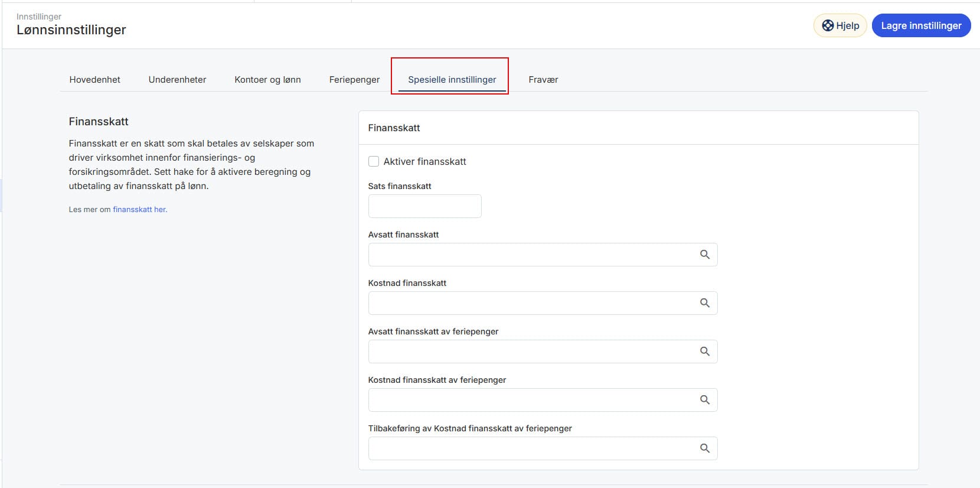Click search icon in Avsatt finansskatt field
The height and width of the screenshot is (488, 980).
point(704,255)
